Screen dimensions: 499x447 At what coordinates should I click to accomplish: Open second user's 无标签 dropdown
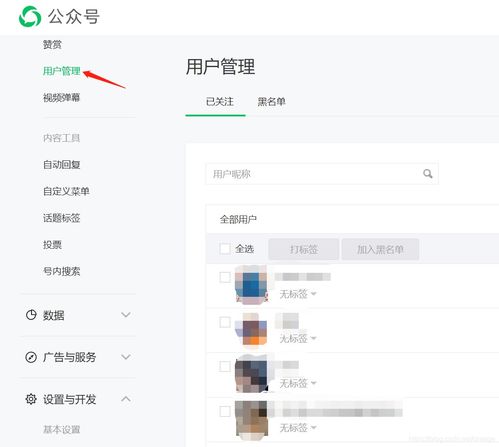click(x=298, y=339)
